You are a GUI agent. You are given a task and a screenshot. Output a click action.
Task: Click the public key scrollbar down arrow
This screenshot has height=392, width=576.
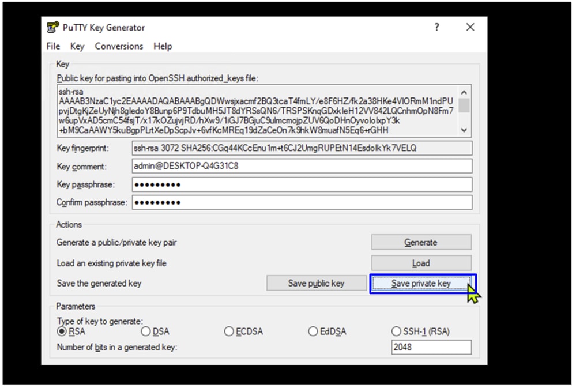(x=464, y=130)
